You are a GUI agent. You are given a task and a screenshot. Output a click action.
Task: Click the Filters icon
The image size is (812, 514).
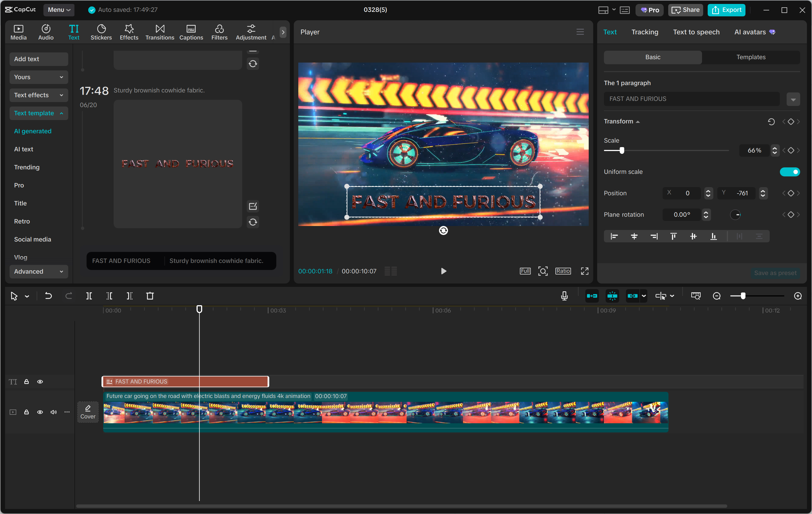click(219, 32)
